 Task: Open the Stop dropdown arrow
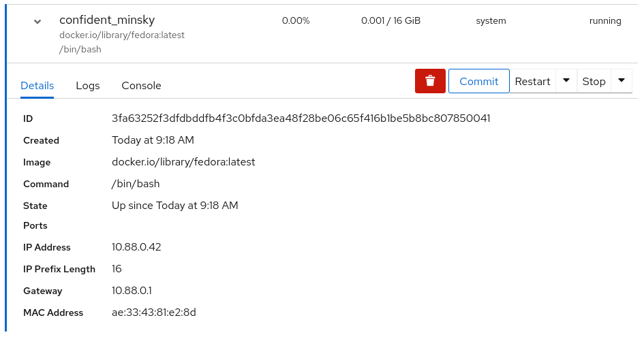[x=622, y=81]
